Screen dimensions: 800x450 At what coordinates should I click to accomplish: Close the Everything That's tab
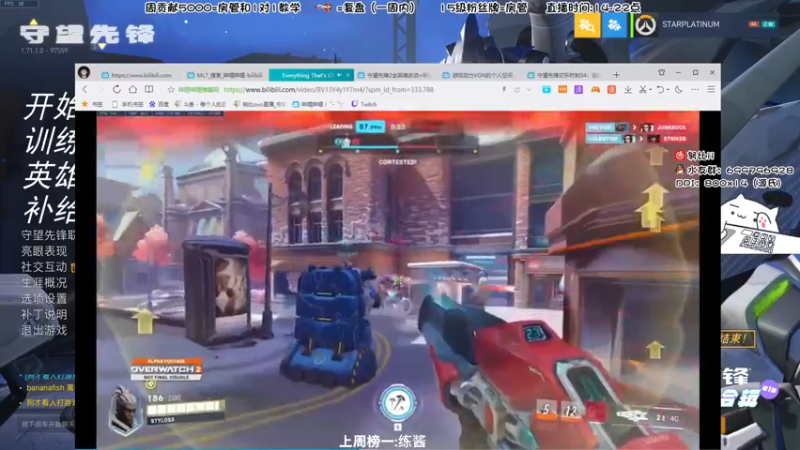tap(348, 75)
